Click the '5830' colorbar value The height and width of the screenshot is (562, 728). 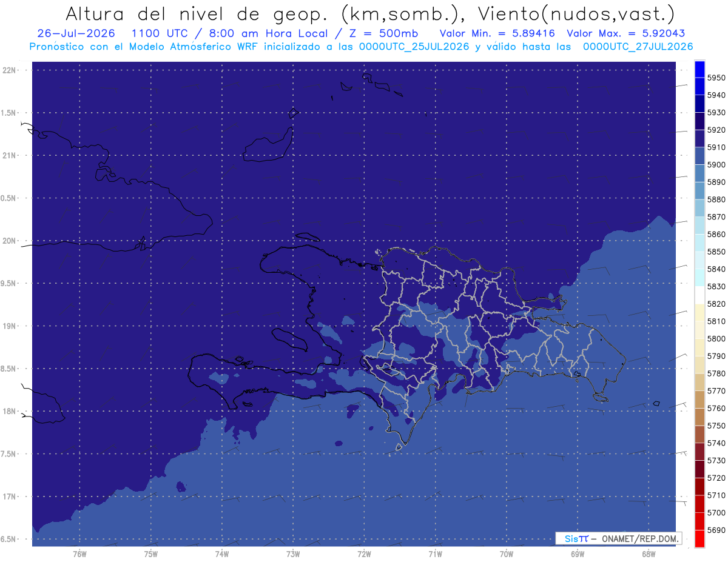(x=716, y=287)
